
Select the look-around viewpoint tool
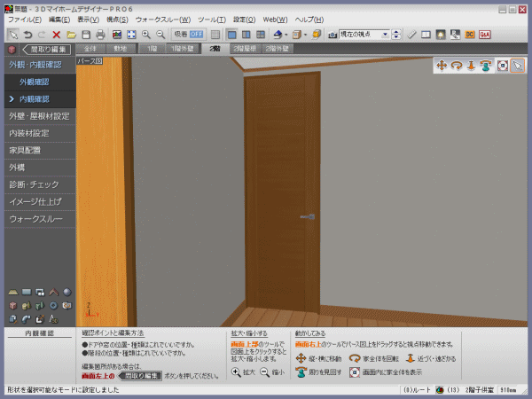486,65
